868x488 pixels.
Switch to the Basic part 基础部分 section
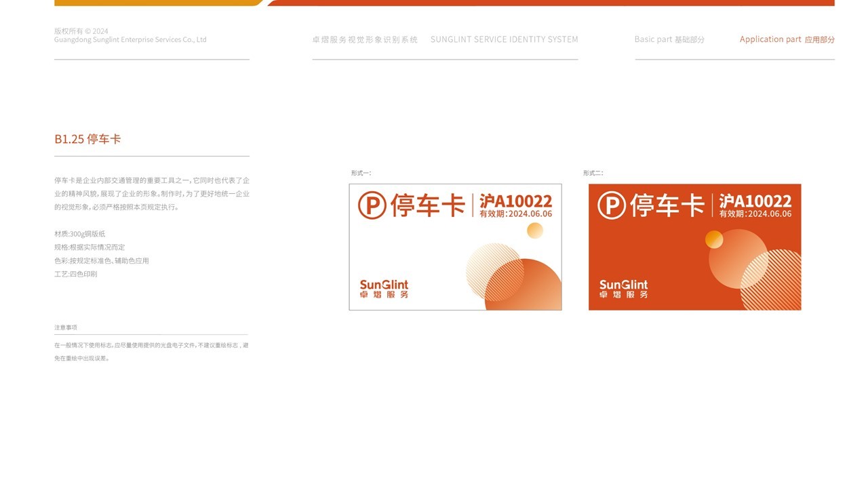pos(669,39)
